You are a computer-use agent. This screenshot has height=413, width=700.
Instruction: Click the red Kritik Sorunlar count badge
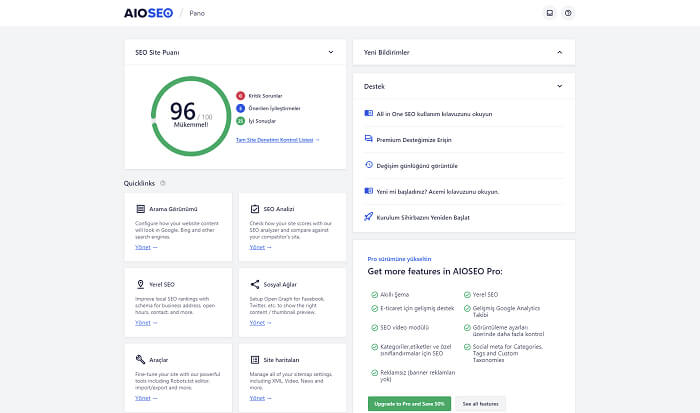click(x=240, y=96)
